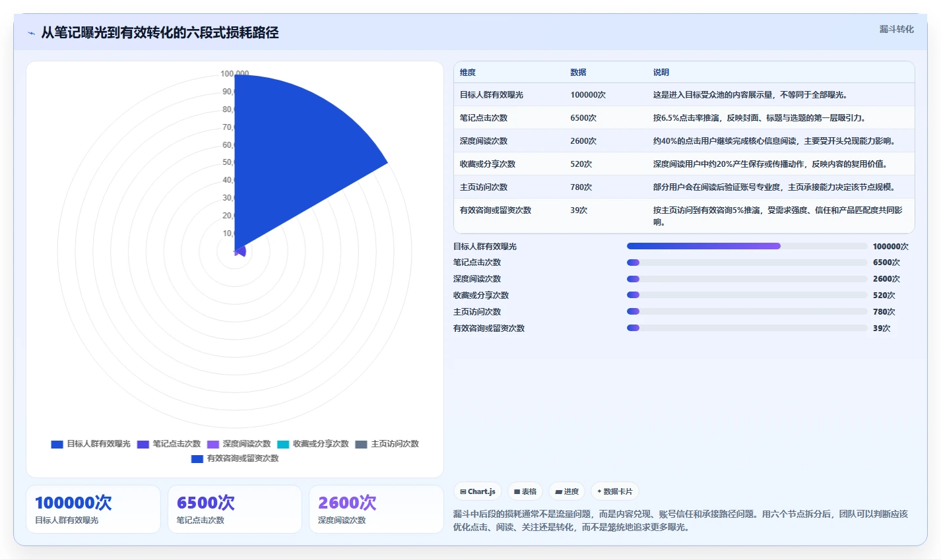The width and height of the screenshot is (941, 560).
Task: Click the 6500次 stat card
Action: (235, 509)
